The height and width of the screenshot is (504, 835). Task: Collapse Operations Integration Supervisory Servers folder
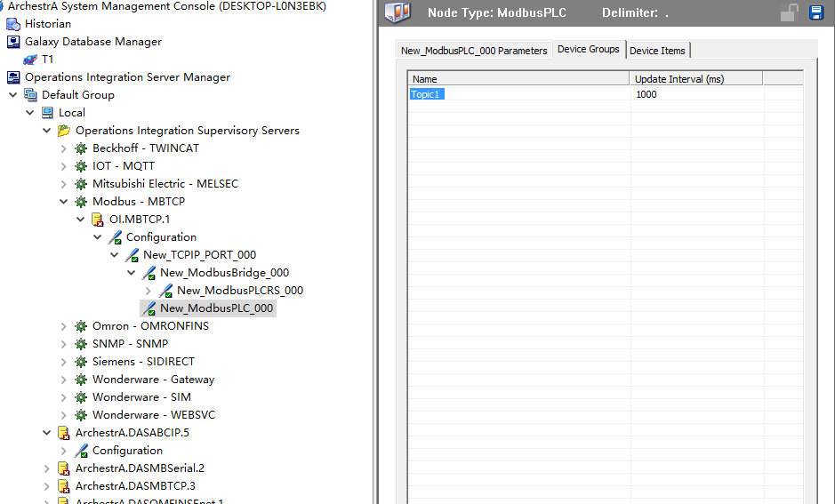(47, 131)
